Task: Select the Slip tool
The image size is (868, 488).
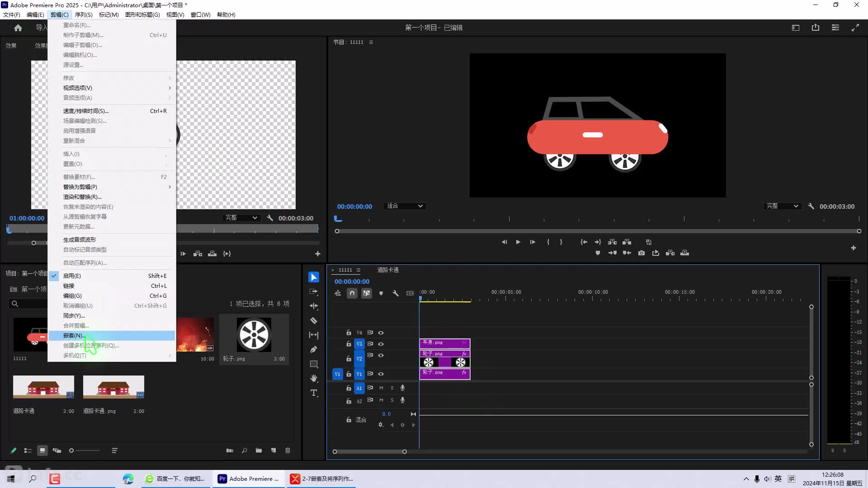Action: [314, 335]
